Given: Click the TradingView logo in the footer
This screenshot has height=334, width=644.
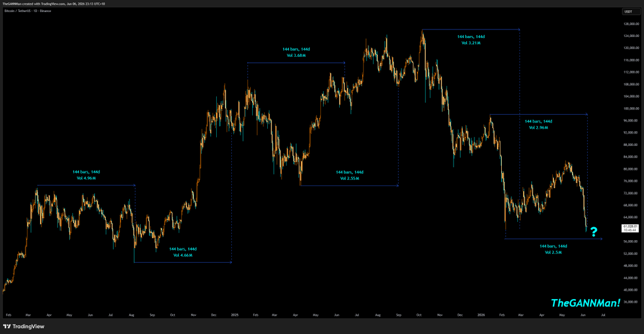Looking at the screenshot, I should (x=24, y=326).
